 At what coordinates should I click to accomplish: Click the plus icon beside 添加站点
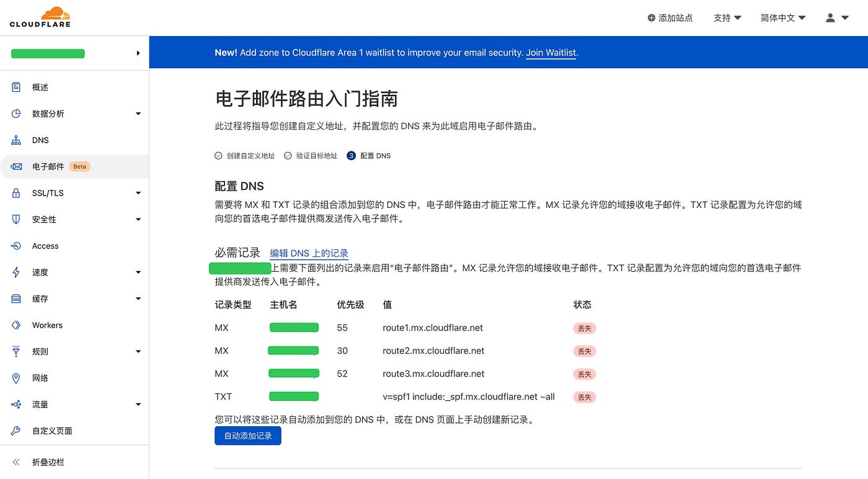pyautogui.click(x=651, y=18)
